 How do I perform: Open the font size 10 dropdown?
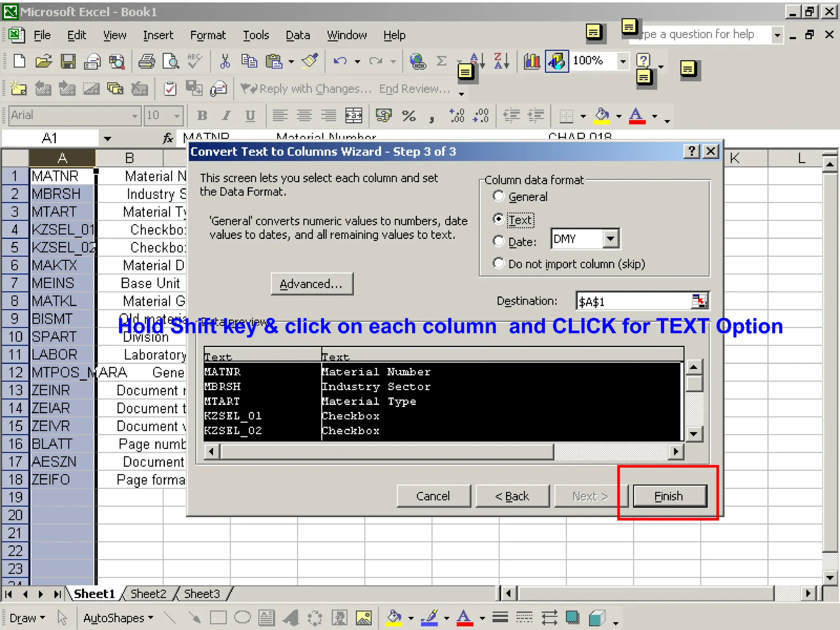pyautogui.click(x=177, y=116)
